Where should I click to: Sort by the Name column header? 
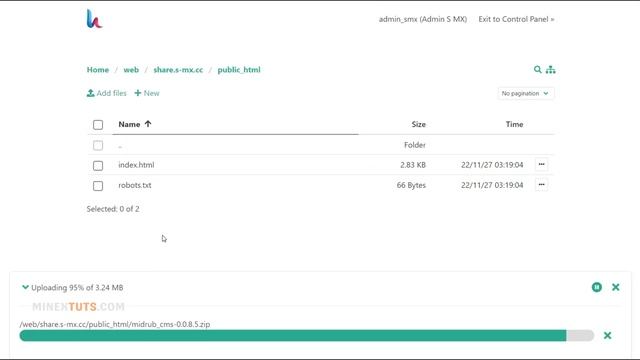[129, 124]
